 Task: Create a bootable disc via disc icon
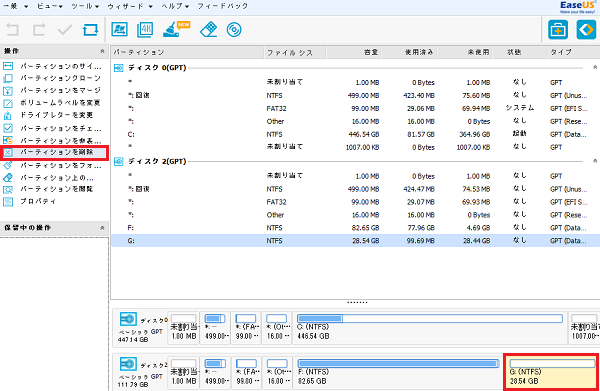pos(234,29)
